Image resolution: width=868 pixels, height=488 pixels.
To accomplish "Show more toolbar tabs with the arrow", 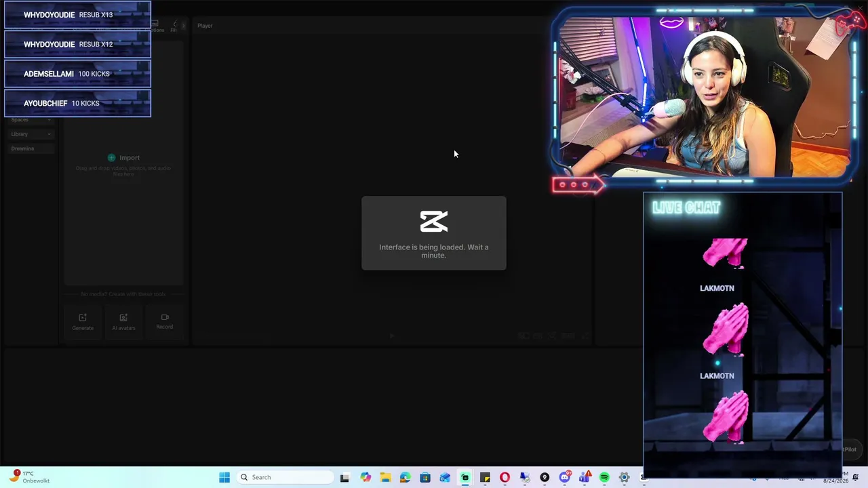I will [183, 26].
